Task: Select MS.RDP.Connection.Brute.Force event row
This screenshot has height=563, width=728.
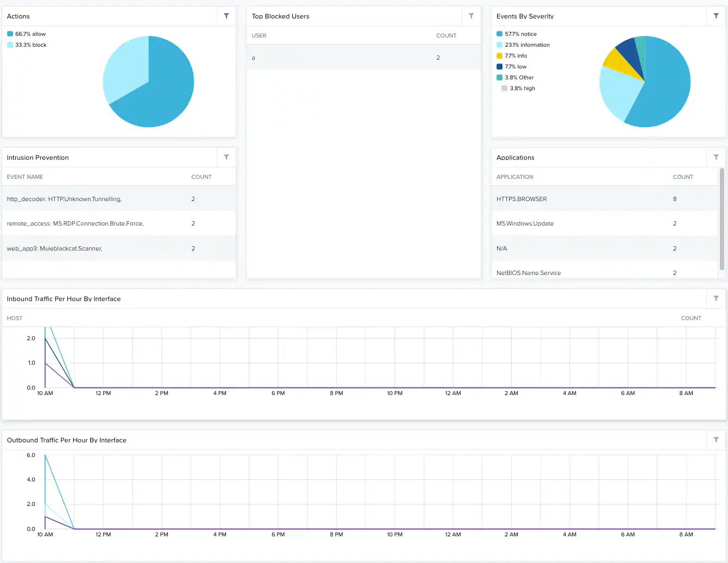Action: 119,223
